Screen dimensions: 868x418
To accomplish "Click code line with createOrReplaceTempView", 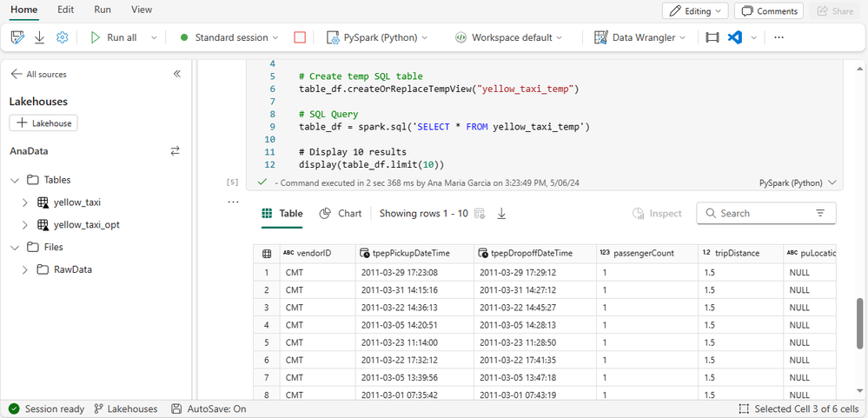I will (439, 89).
